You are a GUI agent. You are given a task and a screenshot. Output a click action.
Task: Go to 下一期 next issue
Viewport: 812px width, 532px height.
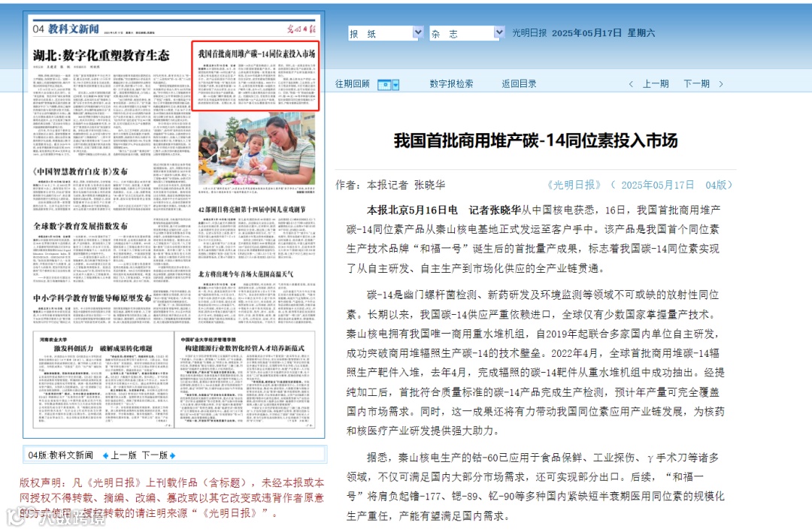click(x=696, y=84)
